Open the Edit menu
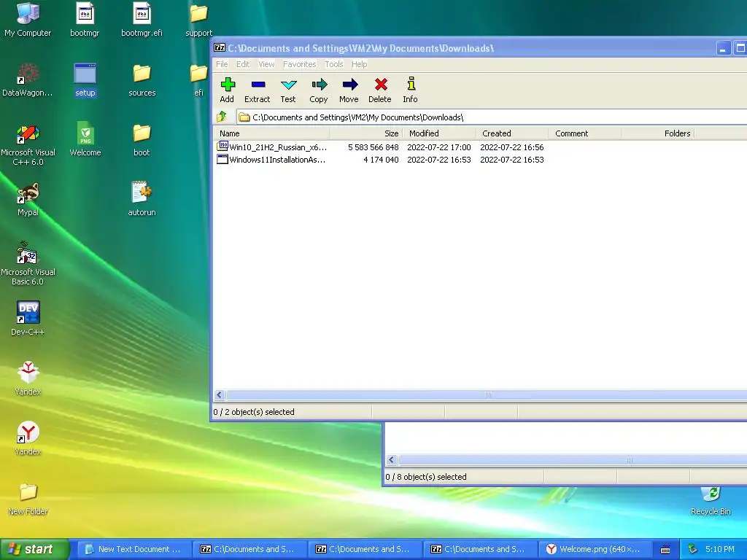Screen dimensions: 747x560 coord(243,64)
